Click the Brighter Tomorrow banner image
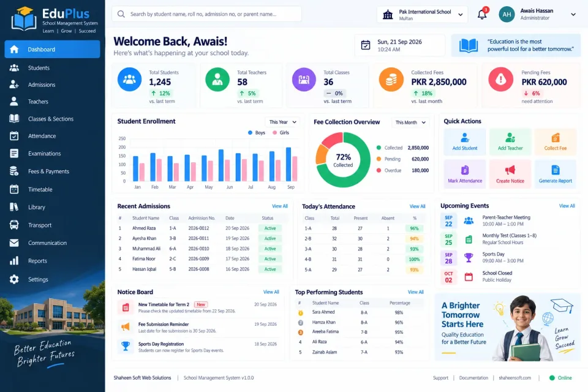The image size is (588, 392). tap(508, 327)
